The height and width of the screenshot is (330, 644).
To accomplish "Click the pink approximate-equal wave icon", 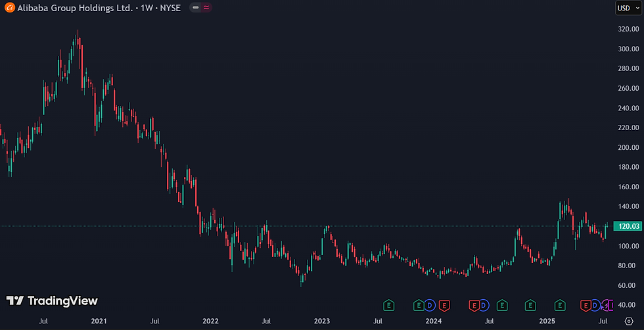I will 206,7.
